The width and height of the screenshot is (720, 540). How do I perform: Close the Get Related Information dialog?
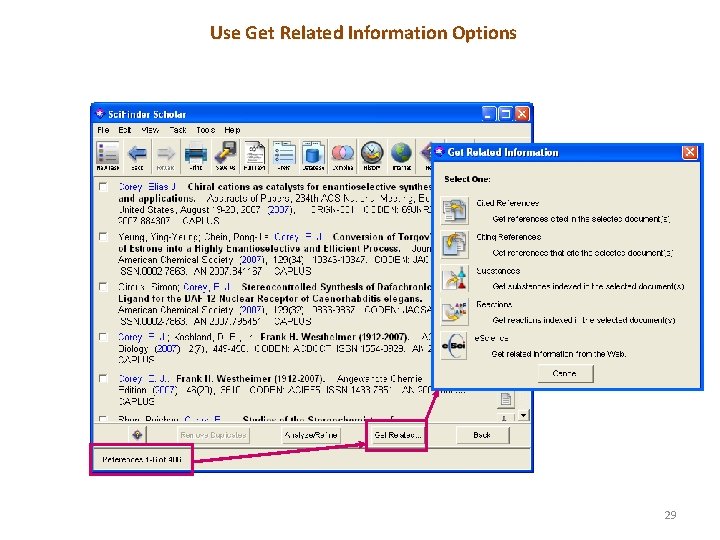pyautogui.click(x=690, y=152)
